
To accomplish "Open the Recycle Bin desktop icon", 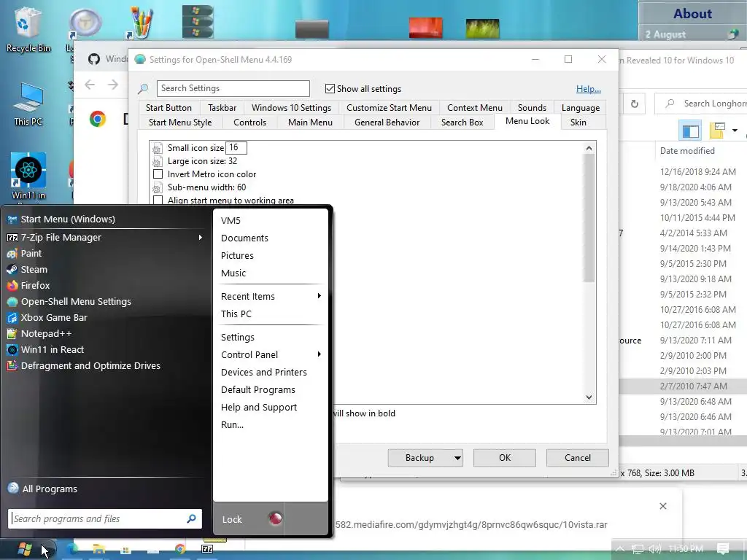I will 28,29.
